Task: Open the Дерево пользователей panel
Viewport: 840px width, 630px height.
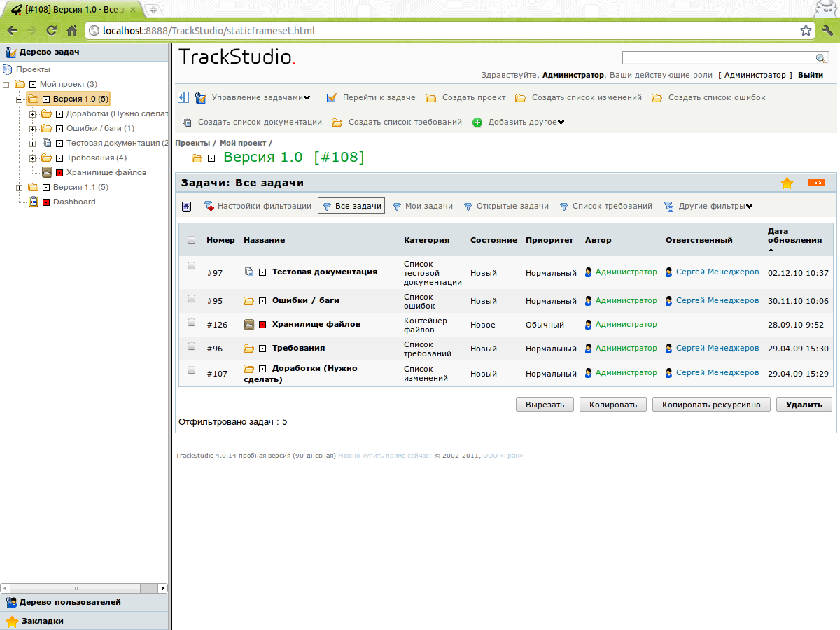Action: tap(85, 602)
